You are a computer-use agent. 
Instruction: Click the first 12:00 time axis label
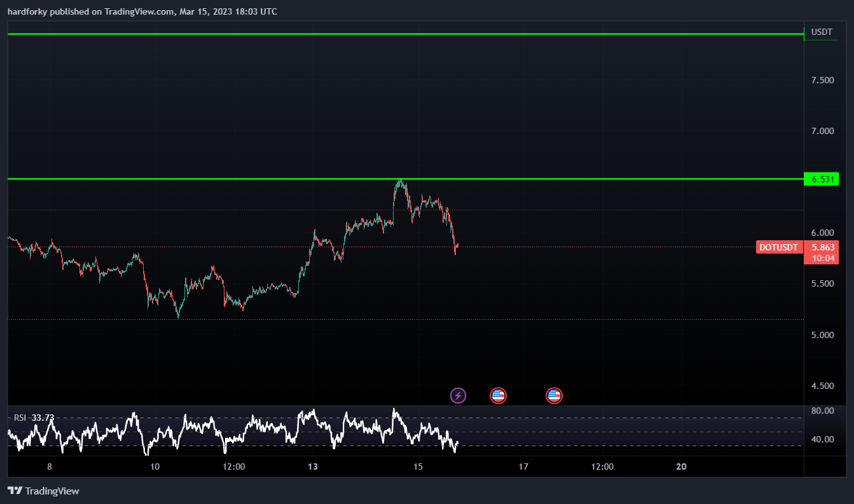pyautogui.click(x=234, y=467)
